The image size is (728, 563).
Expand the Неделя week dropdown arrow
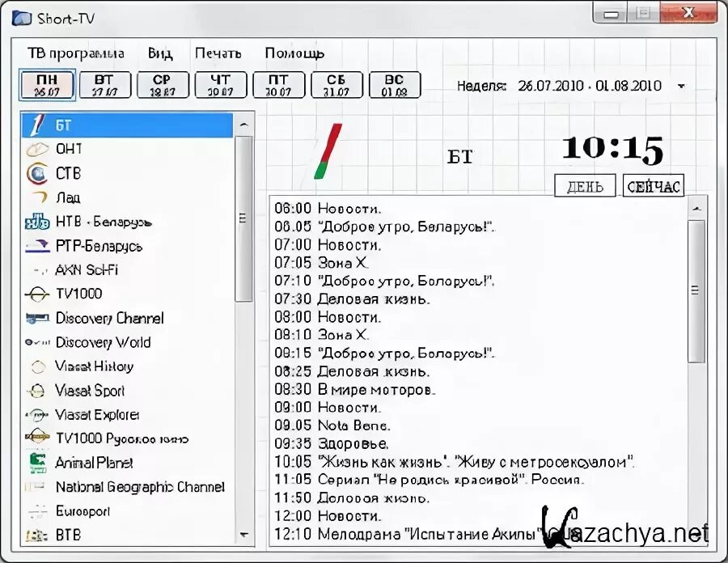pos(681,86)
